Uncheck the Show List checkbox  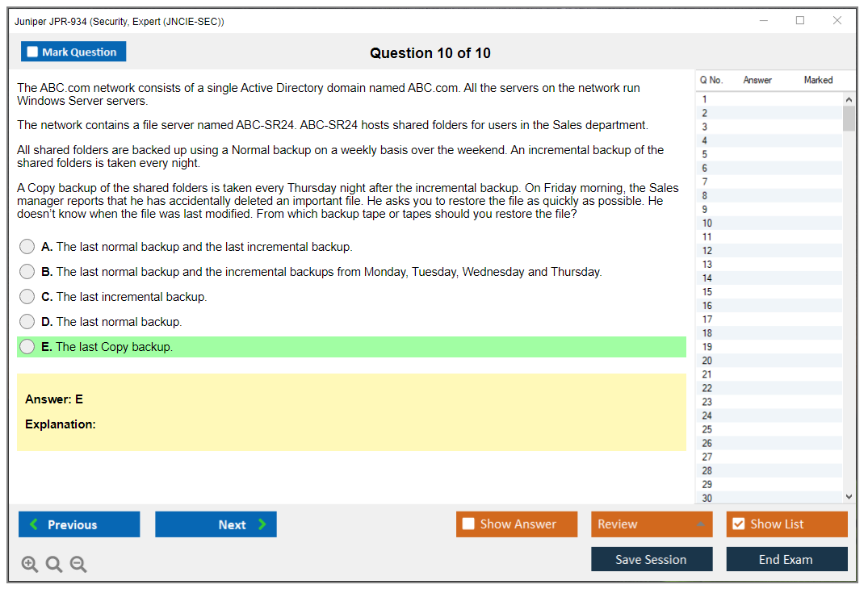tap(738, 524)
